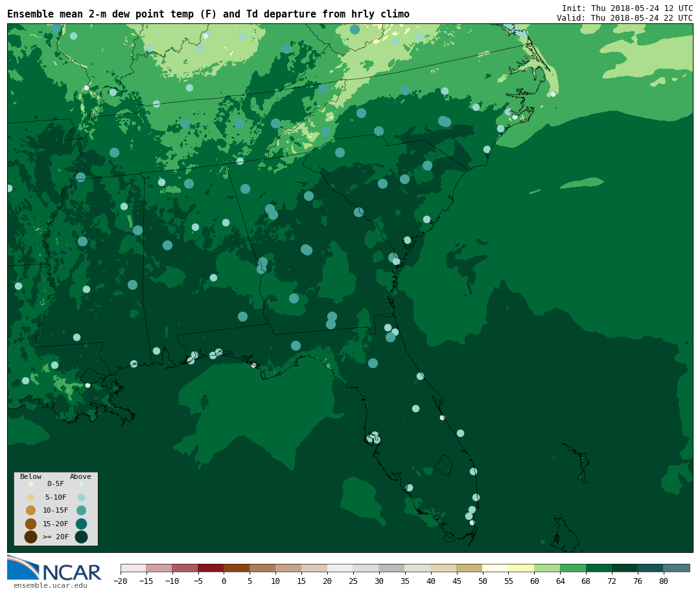Pick the 68 to 72 colorbar swatch
Viewport: 700px width, 593px height.
599,568
